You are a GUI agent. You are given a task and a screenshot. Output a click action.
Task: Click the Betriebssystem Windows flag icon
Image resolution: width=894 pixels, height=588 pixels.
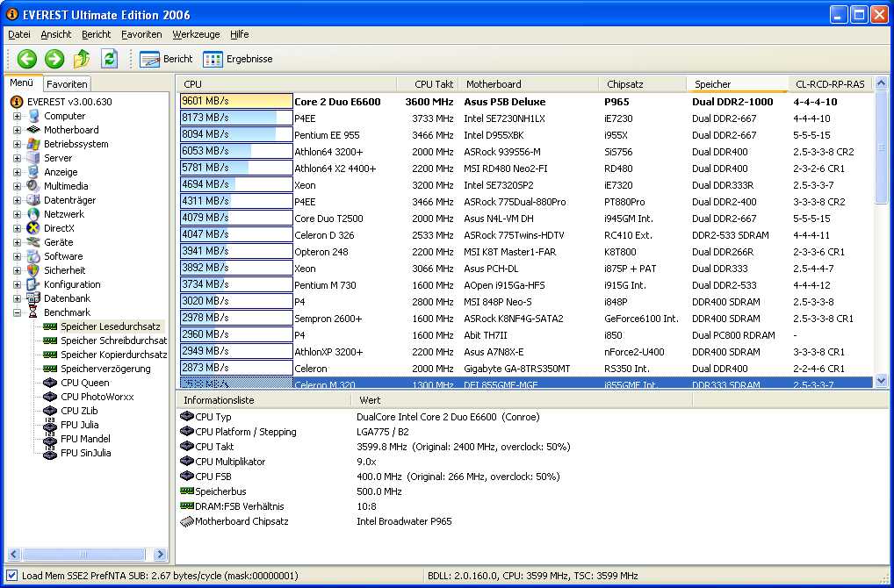(x=33, y=144)
